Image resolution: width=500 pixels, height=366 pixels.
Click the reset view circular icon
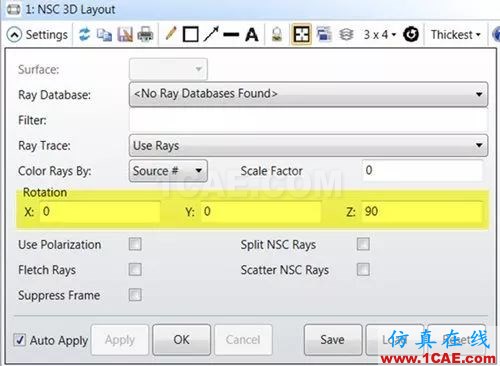coord(411,34)
